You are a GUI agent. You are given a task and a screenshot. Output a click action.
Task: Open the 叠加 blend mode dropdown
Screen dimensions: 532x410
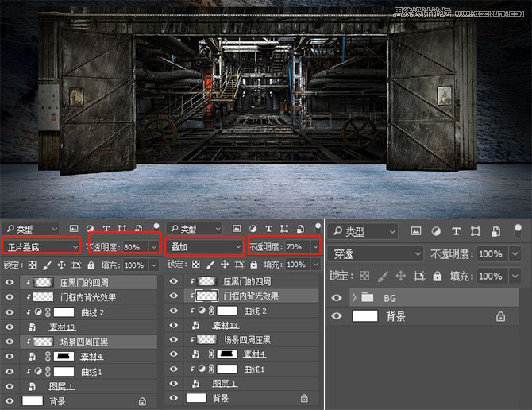tap(204, 247)
